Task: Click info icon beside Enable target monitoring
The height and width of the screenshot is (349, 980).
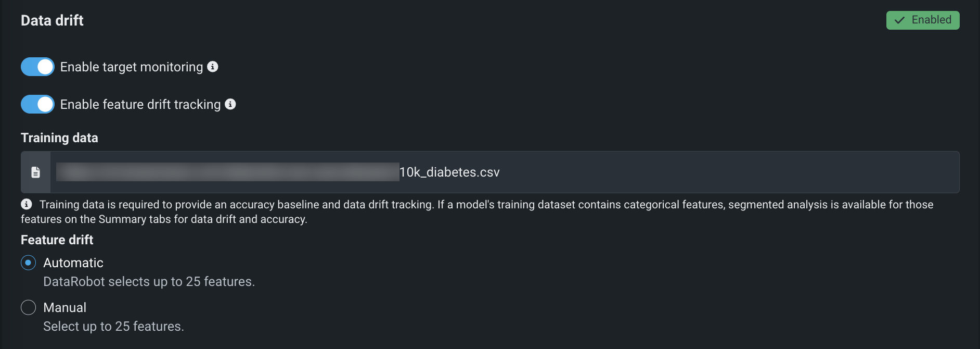Action: [x=213, y=67]
